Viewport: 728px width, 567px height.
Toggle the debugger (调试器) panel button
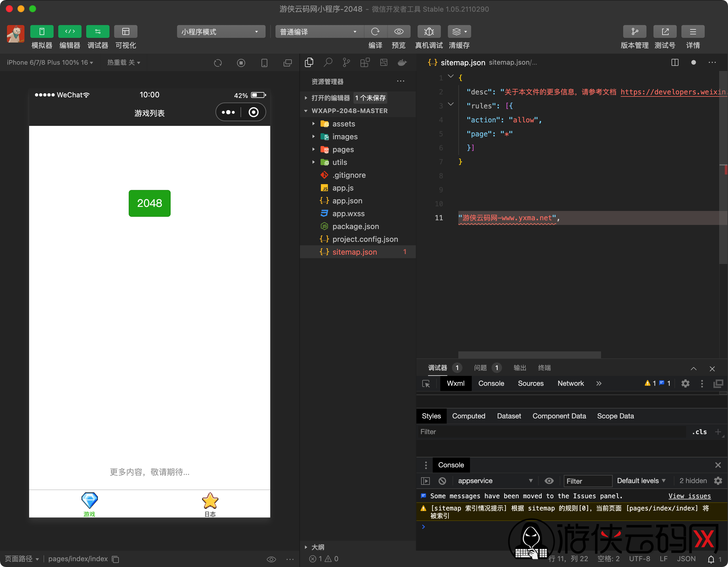coord(98,32)
